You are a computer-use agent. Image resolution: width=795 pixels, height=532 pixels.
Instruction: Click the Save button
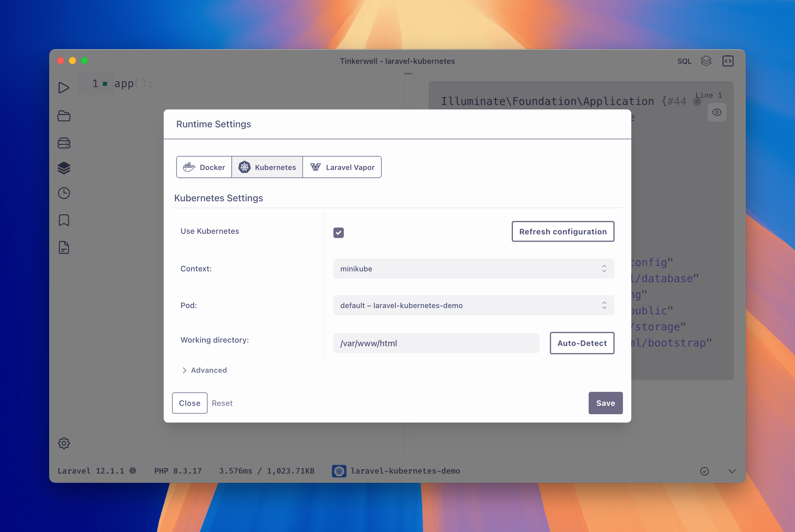click(x=606, y=403)
